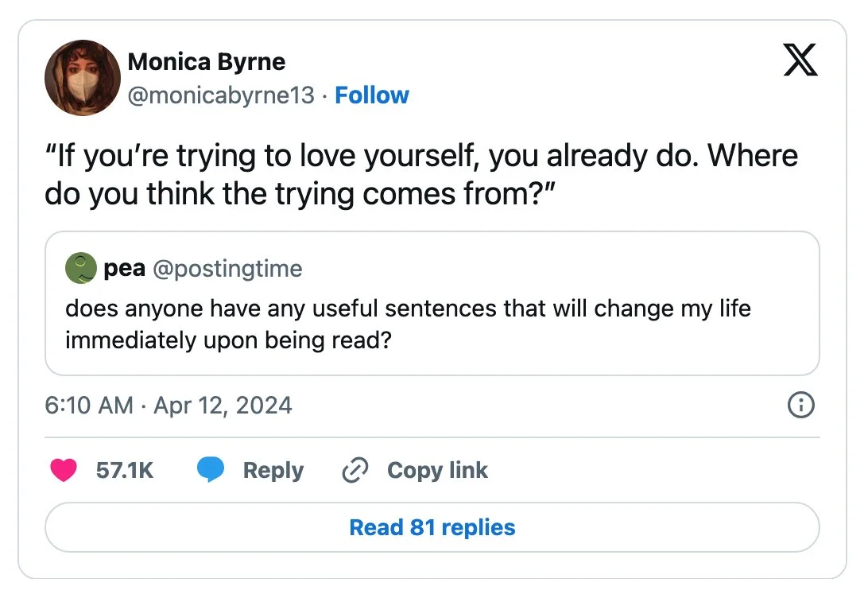
Task: Click the X logo icon
Action: (x=800, y=60)
